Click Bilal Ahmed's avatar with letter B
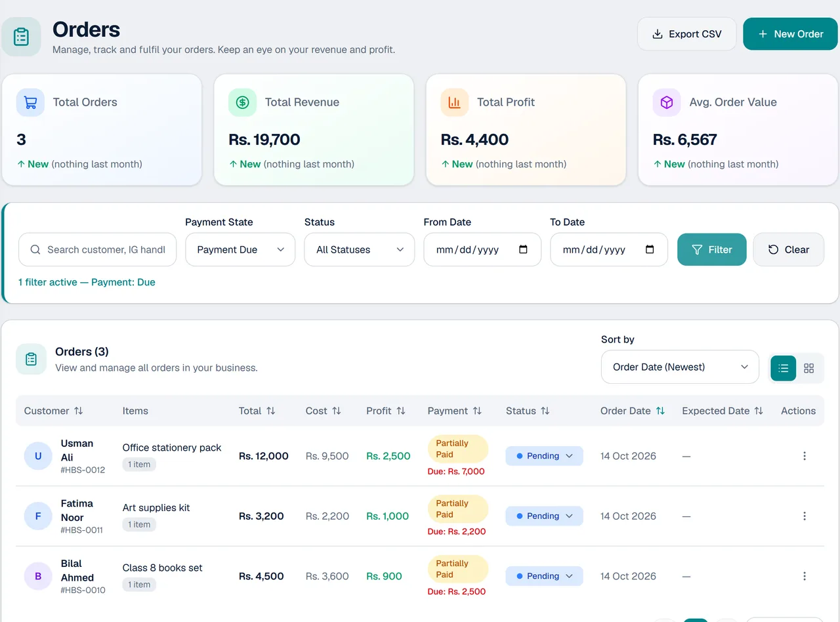The height and width of the screenshot is (622, 840). click(38, 576)
